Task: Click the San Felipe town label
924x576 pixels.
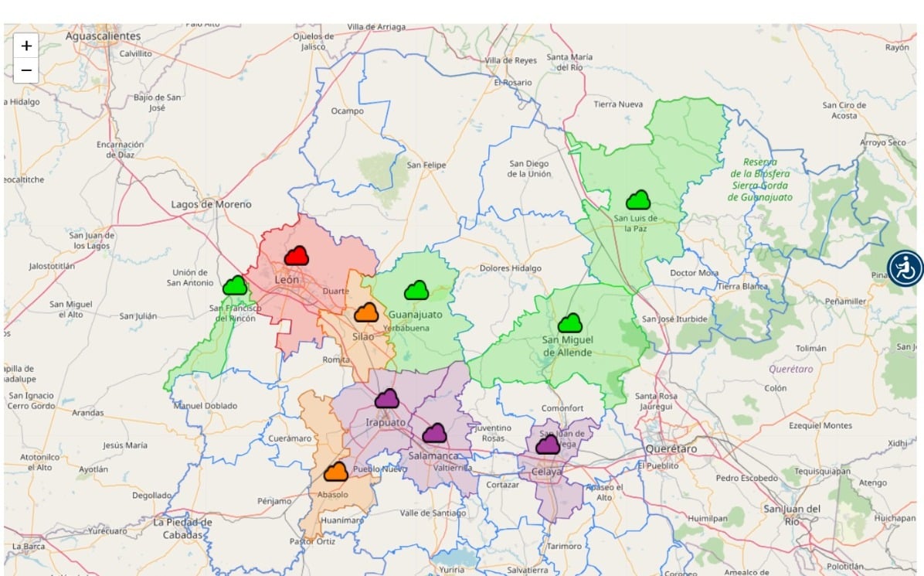Action: click(426, 165)
